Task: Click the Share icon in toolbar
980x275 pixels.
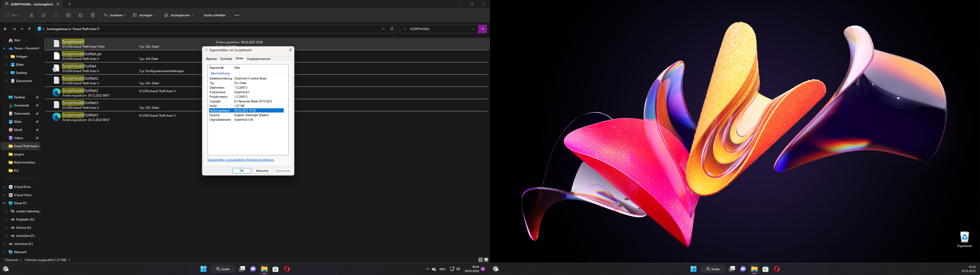Action: coord(81,15)
